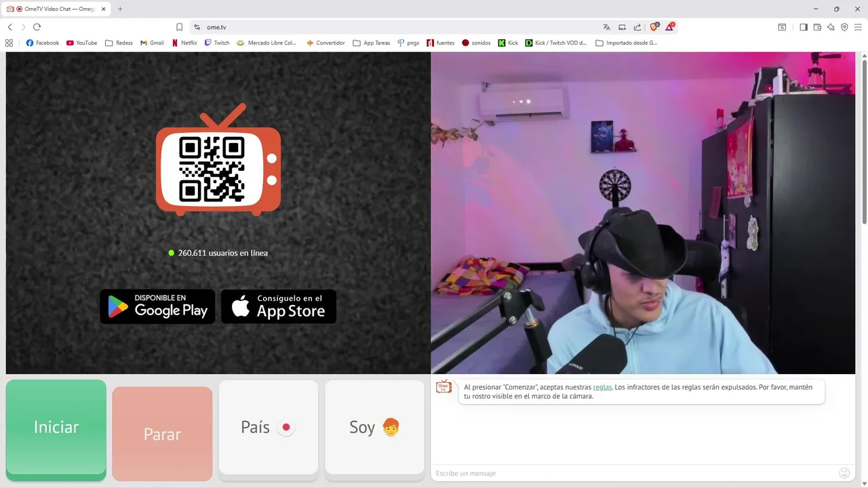Open sonidos bookmark
The width and height of the screenshot is (868, 488).
coord(476,43)
